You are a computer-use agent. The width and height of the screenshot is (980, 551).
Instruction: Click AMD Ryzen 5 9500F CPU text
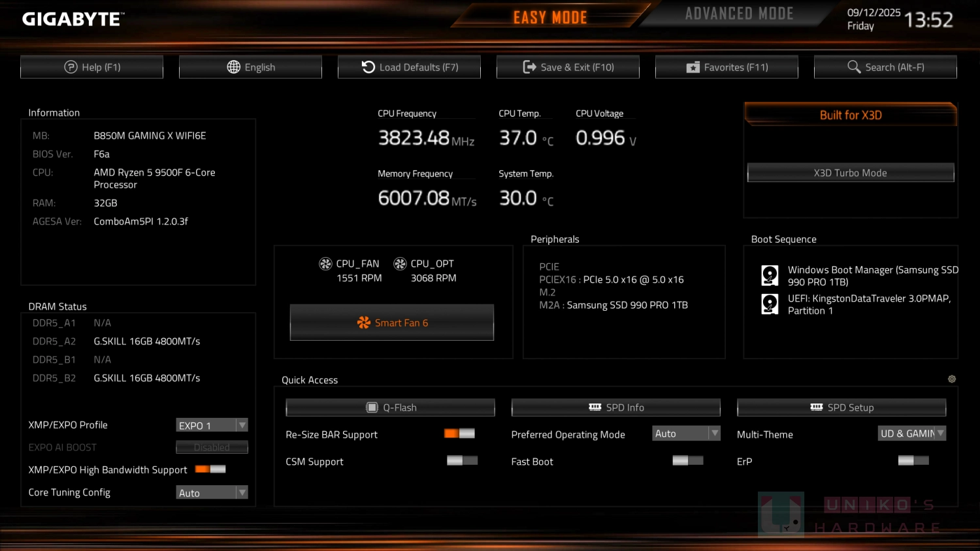tap(154, 178)
